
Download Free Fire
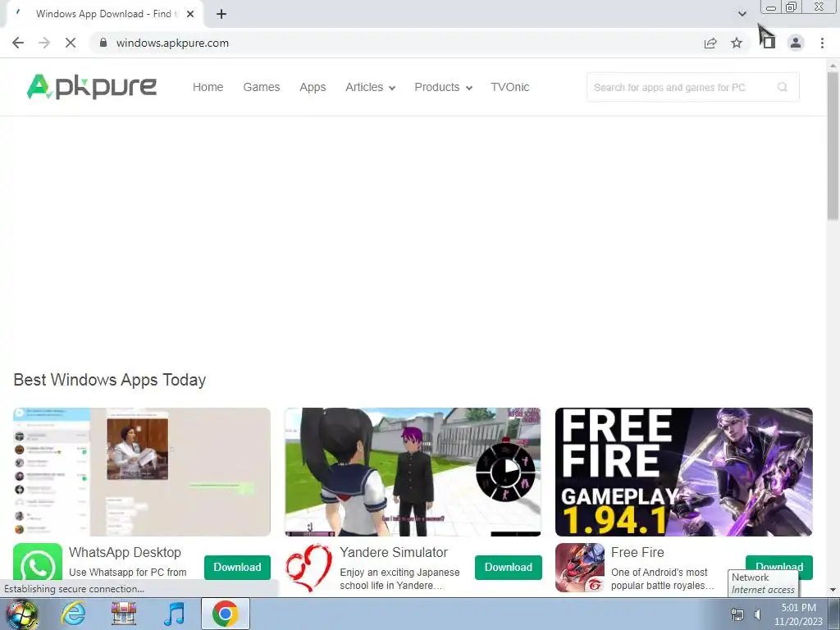779,564
